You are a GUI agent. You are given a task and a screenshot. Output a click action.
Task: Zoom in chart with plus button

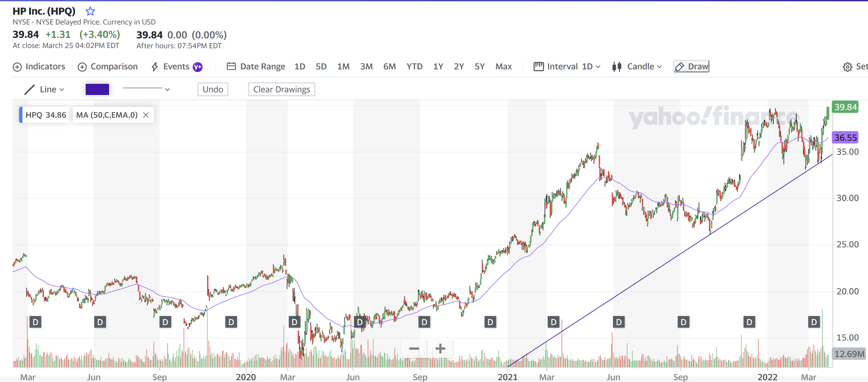[x=440, y=348]
